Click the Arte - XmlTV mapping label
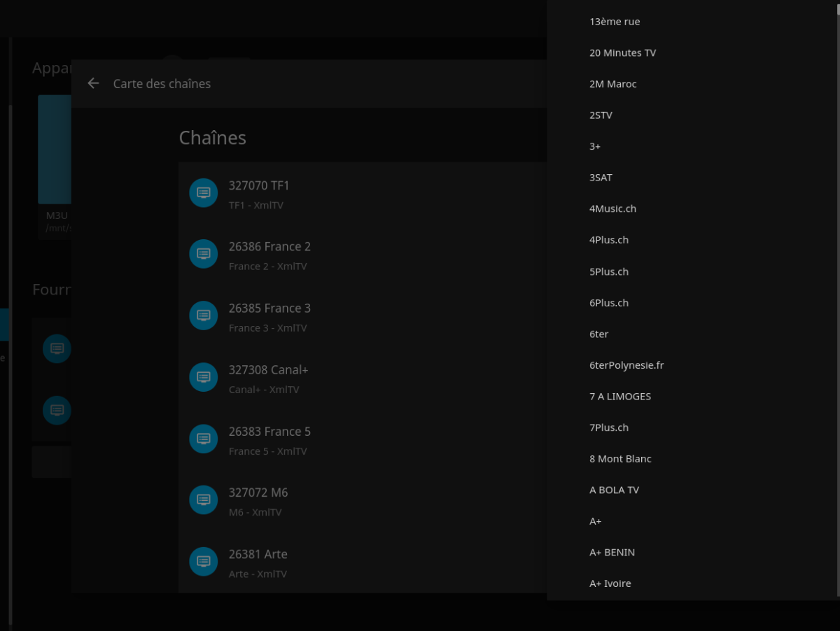Viewport: 840px width, 631px height. (x=258, y=574)
